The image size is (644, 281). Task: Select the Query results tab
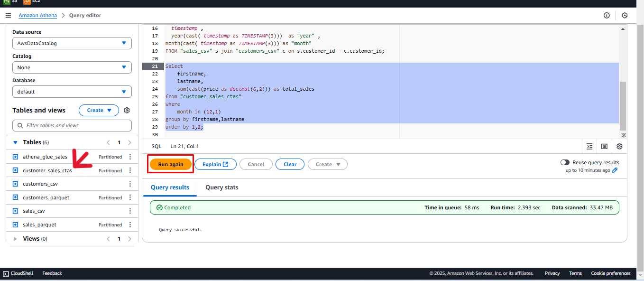point(170,187)
